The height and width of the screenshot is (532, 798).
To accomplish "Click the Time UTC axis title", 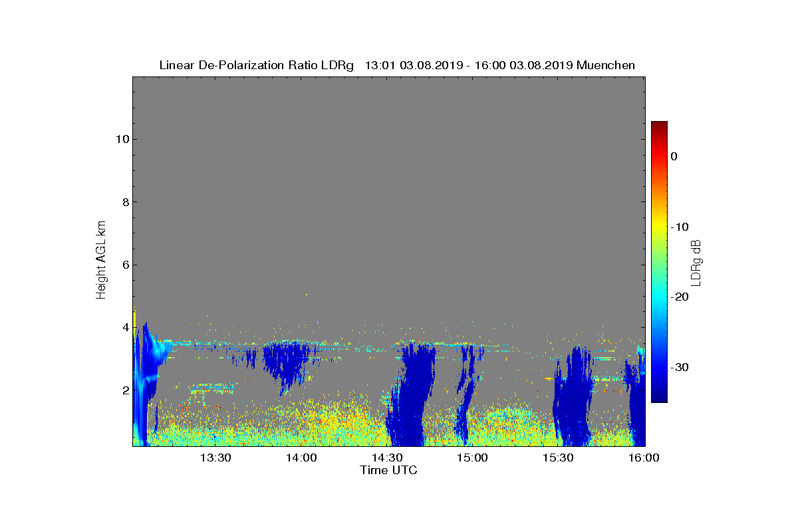I will coord(389,470).
